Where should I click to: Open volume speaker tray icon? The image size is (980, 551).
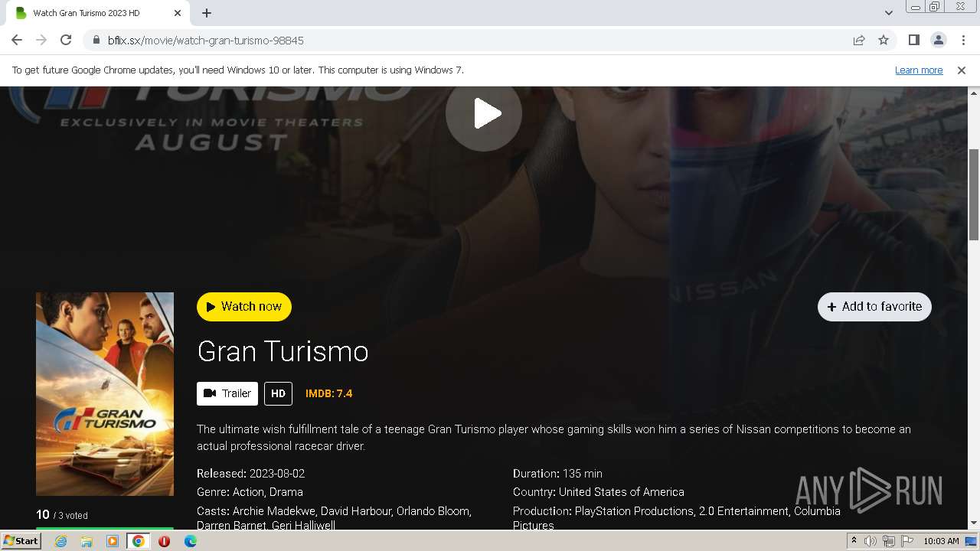pyautogui.click(x=871, y=541)
